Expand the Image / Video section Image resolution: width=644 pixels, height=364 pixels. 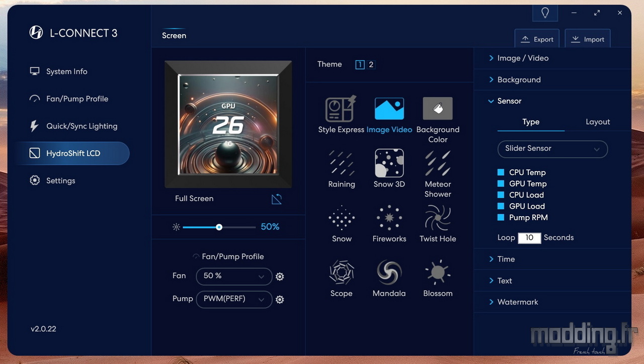tap(552, 58)
